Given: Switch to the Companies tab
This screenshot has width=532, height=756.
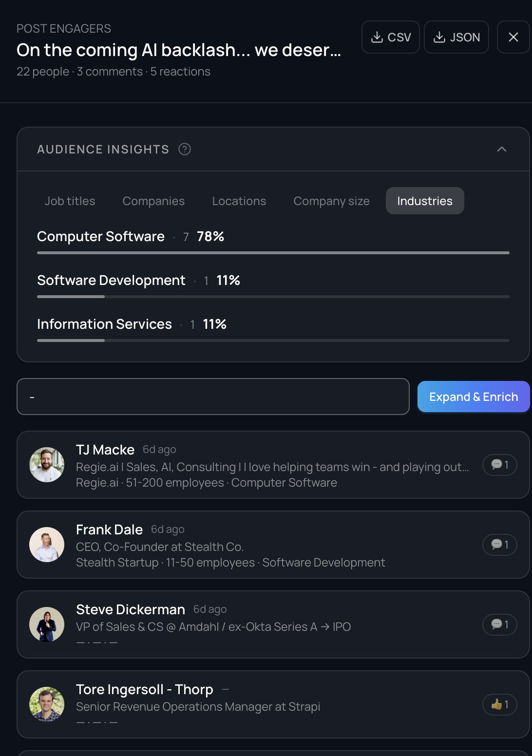Looking at the screenshot, I should tap(153, 201).
